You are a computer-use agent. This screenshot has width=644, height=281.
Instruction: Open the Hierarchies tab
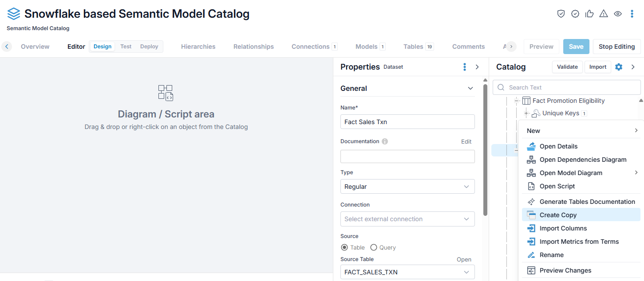(198, 47)
